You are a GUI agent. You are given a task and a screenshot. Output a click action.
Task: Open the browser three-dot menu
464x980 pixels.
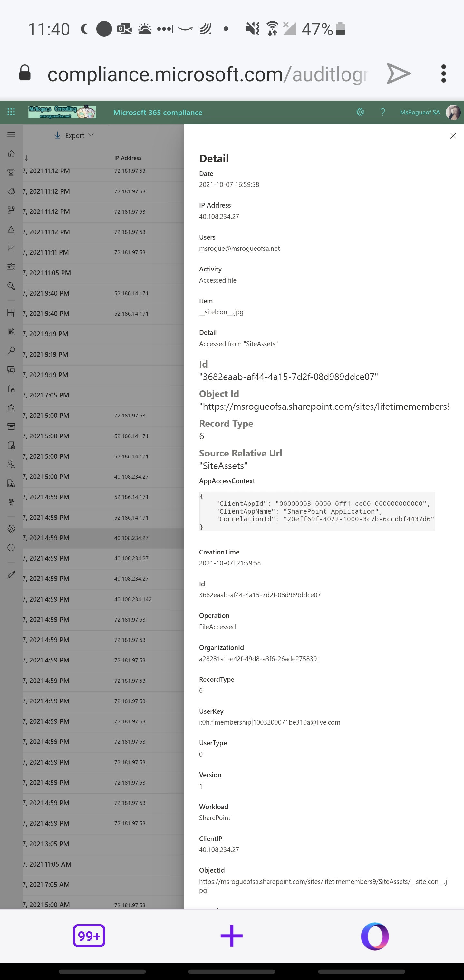pyautogui.click(x=443, y=73)
